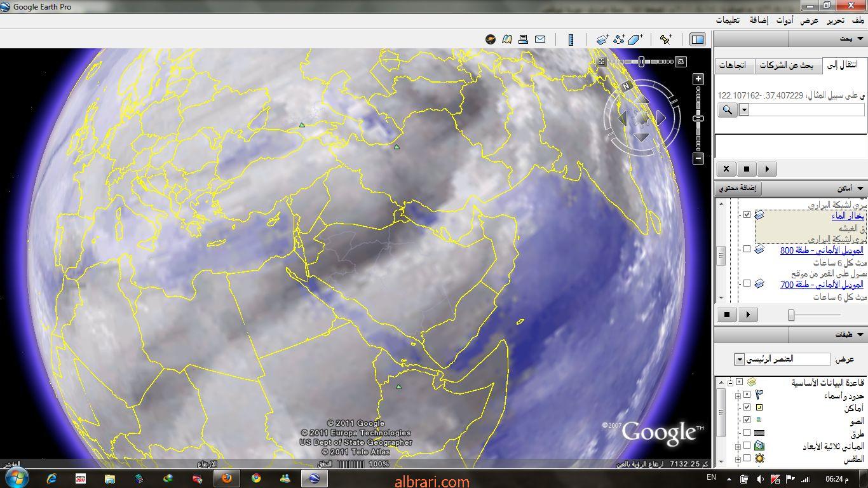Screen dimensions: 868x488
Task: Select the 'اتجاهات' directions tab
Action: pyautogui.click(x=735, y=65)
